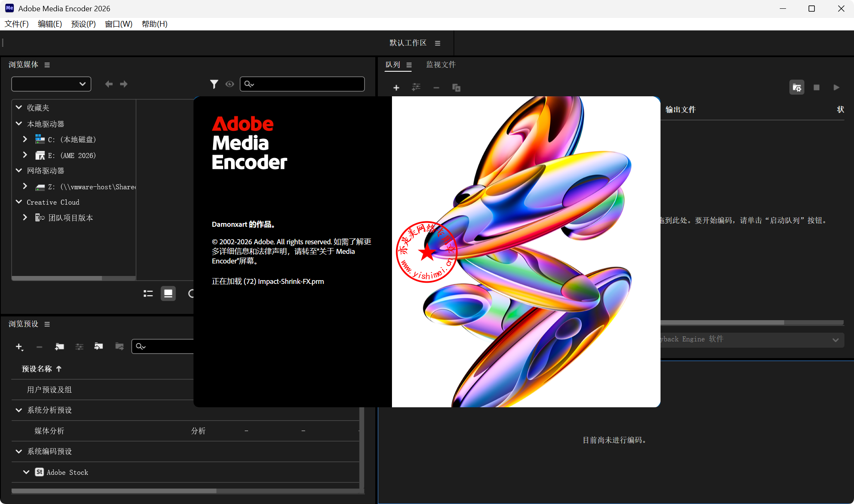This screenshot has width=854, height=504.
Task: Switch media browser to thumbnail view
Action: pos(168,294)
